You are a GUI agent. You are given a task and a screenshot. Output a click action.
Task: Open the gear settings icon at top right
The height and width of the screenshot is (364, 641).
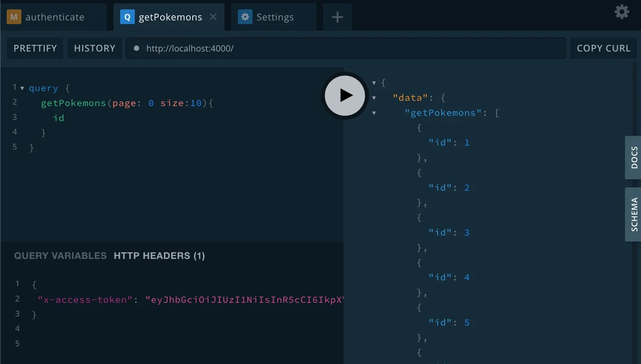coord(622,12)
